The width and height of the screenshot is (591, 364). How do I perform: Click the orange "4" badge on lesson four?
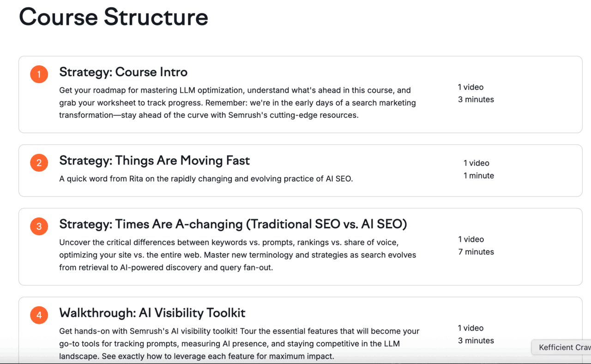(39, 315)
